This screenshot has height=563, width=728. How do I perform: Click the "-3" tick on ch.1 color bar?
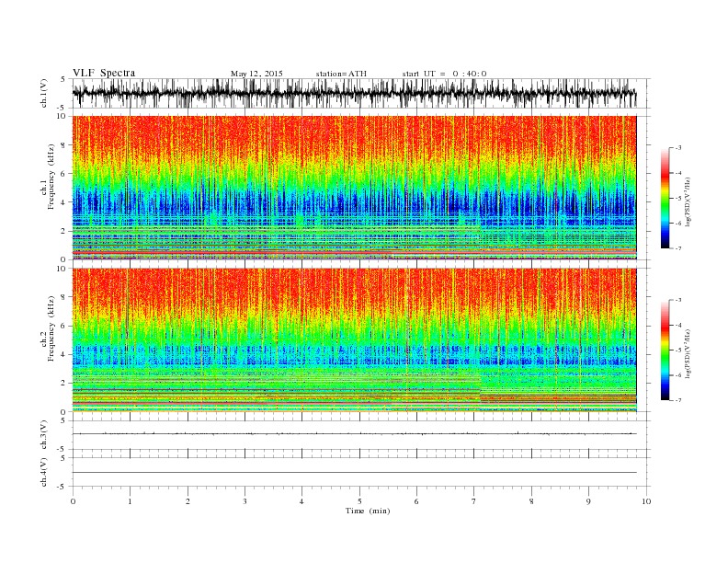[677, 148]
